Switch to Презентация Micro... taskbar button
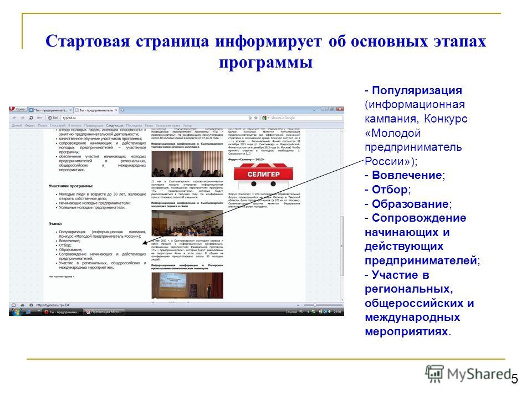The width and height of the screenshot is (532, 399). pyautogui.click(x=104, y=312)
